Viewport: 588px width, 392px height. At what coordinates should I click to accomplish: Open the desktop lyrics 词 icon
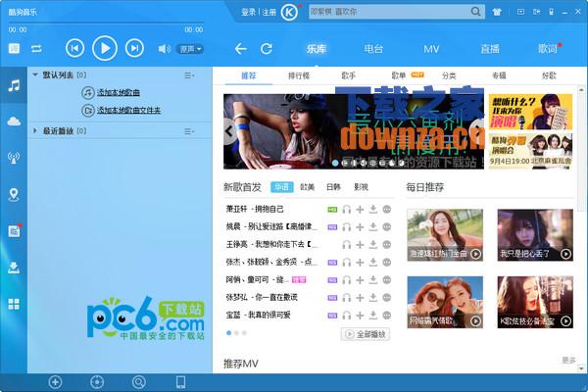[15, 48]
